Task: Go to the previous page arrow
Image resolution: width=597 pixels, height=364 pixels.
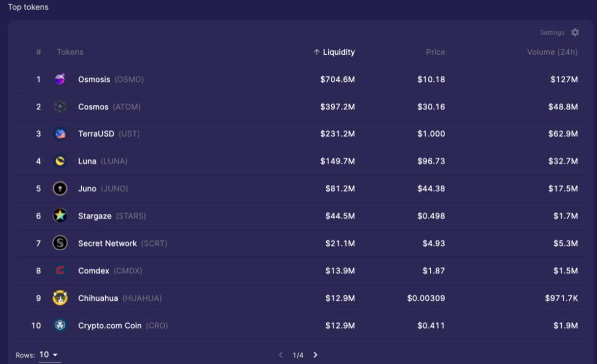Action: tap(281, 355)
